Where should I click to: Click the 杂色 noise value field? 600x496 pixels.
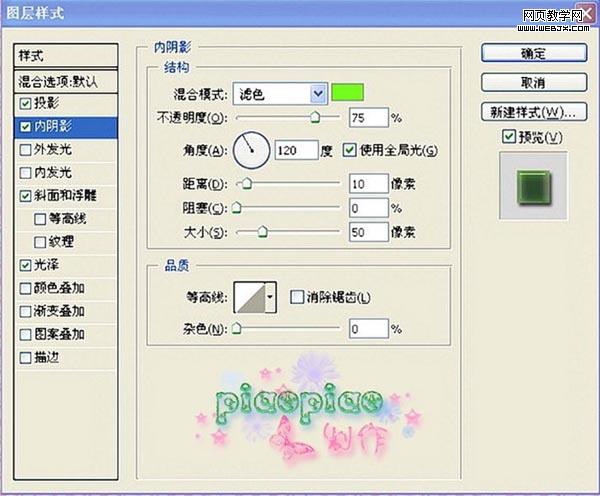[x=368, y=329]
